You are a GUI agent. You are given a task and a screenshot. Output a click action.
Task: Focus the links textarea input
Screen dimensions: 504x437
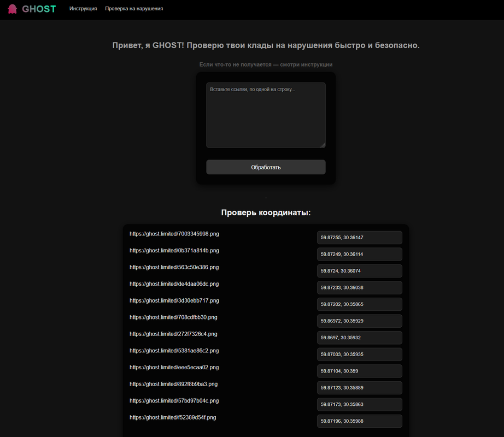[x=266, y=115]
